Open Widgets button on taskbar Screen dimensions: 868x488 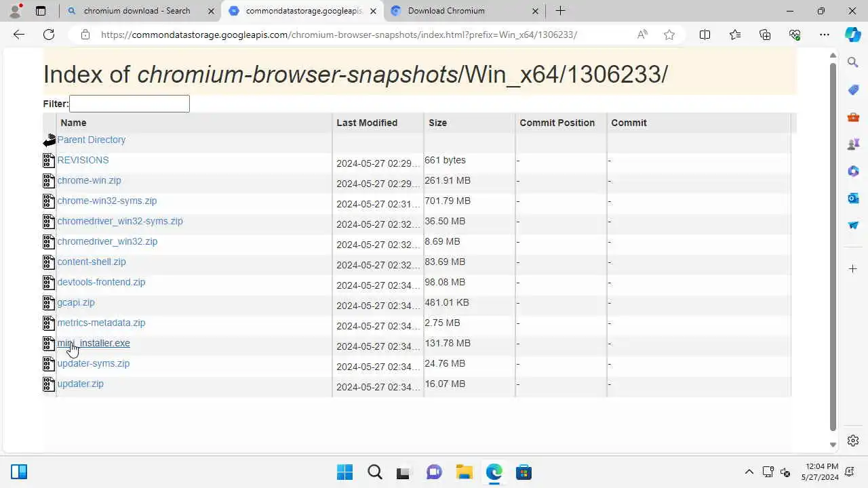point(19,472)
